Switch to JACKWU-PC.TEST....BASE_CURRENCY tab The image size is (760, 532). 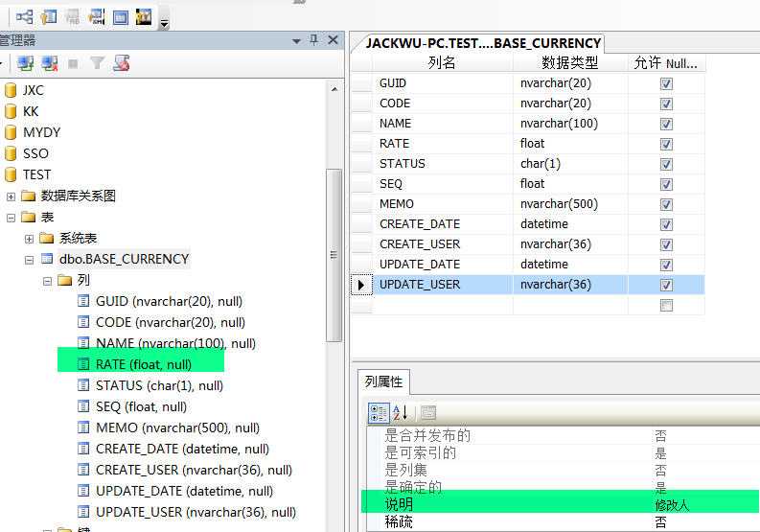(483, 43)
